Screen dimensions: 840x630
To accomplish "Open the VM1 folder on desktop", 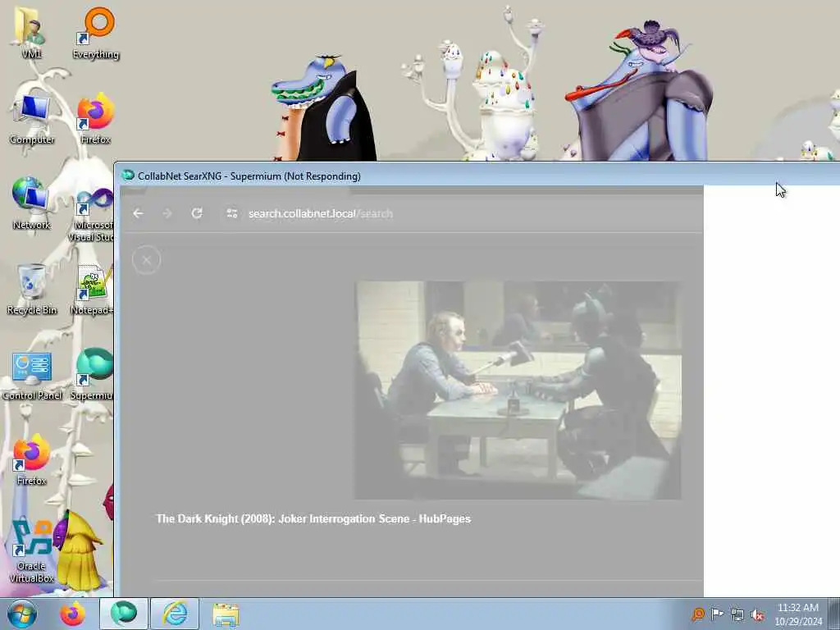I will point(30,31).
